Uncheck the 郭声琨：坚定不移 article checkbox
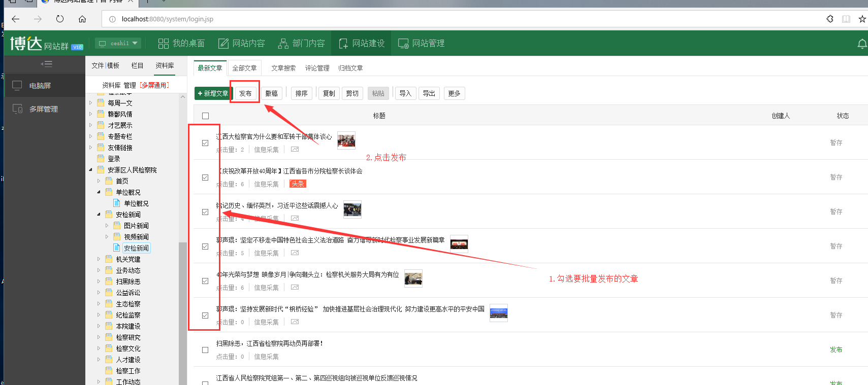 205,247
